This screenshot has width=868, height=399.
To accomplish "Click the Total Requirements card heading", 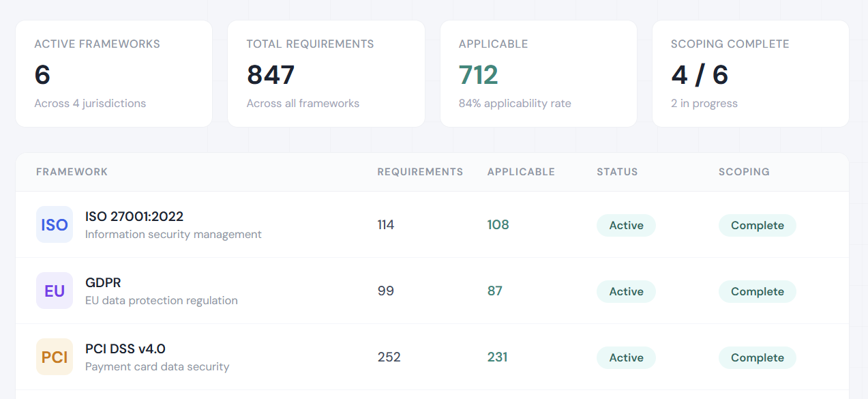I will point(310,44).
